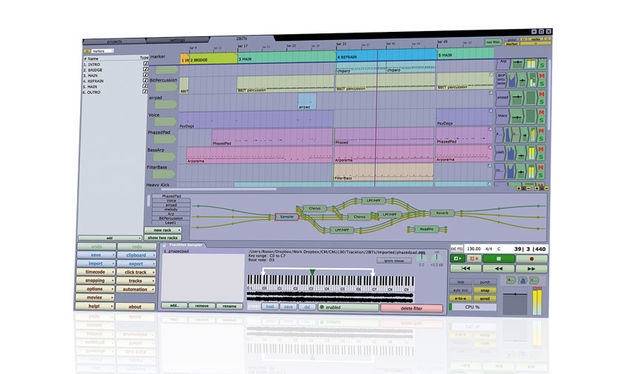Toggle the enabled option in sampler panel
Image resolution: width=630 pixels, height=374 pixels.
point(348,307)
